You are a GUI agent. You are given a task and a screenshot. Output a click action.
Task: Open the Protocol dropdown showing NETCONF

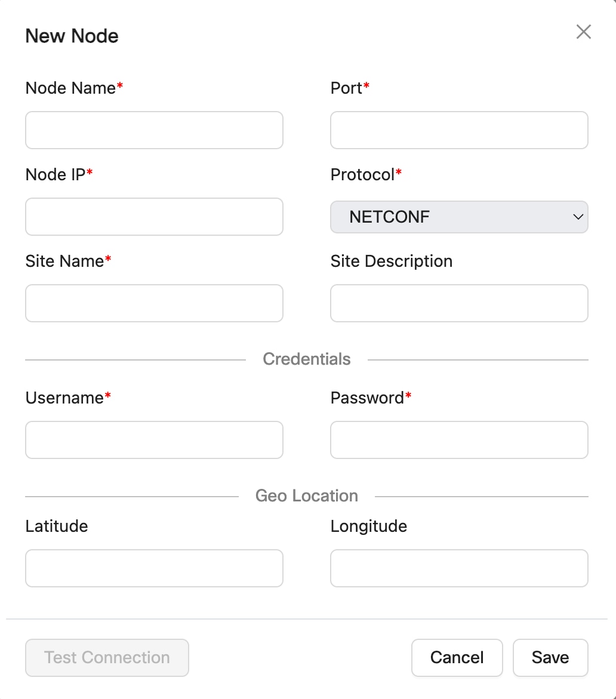coord(459,217)
